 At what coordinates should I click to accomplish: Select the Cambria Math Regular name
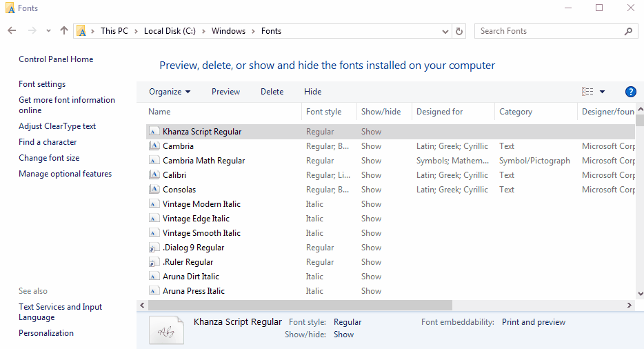pyautogui.click(x=203, y=161)
